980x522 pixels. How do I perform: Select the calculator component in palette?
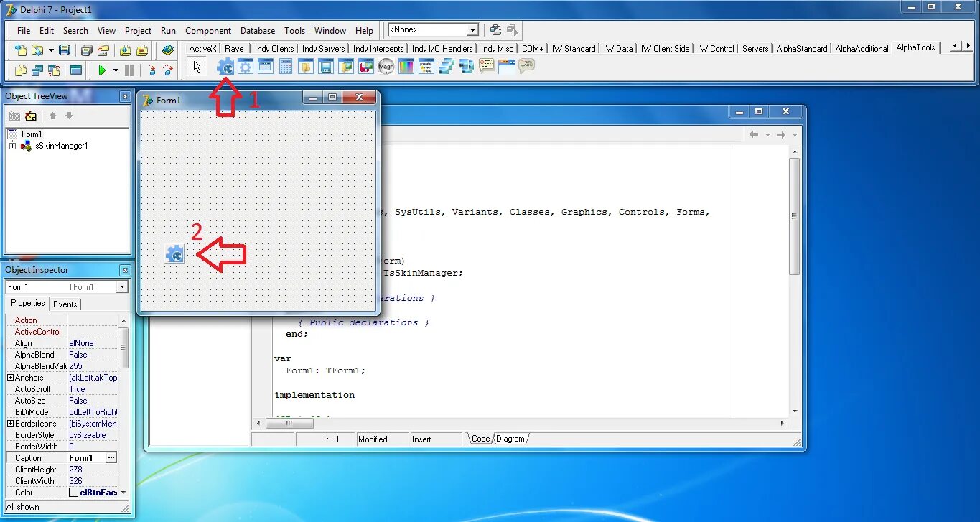[286, 67]
